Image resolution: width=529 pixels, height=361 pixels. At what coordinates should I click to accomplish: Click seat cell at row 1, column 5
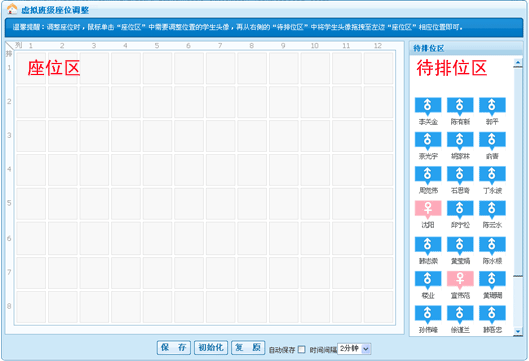pyautogui.click(x=158, y=68)
